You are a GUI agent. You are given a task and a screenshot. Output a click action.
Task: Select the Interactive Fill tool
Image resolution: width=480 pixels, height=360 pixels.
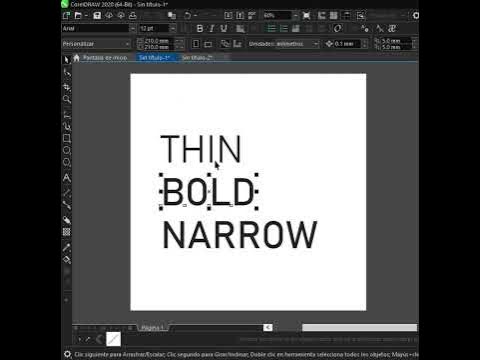[67, 259]
